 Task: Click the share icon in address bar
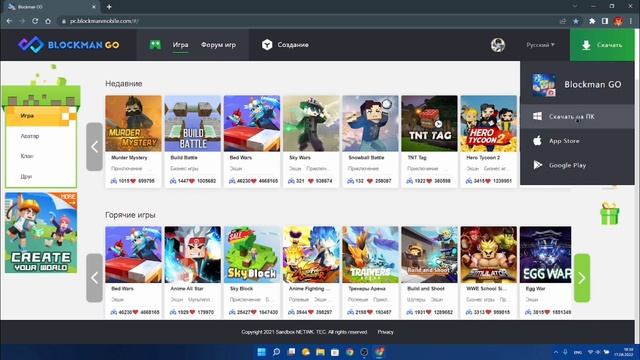(x=563, y=21)
